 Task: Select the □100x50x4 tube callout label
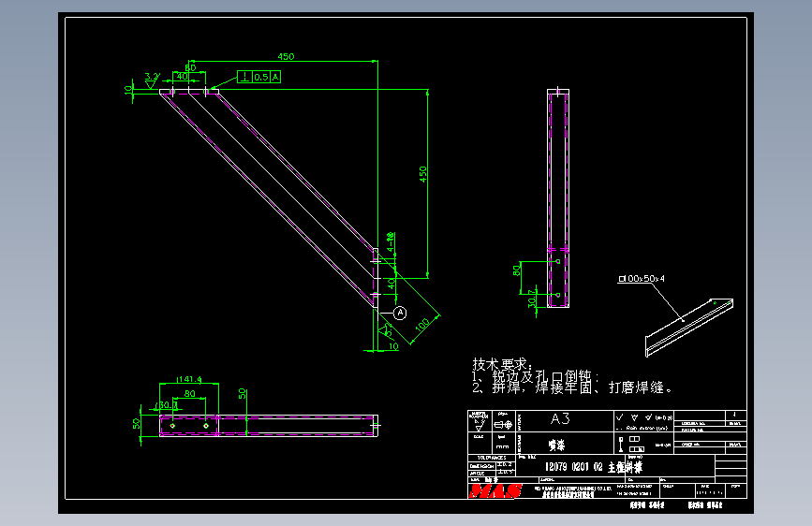(x=642, y=279)
